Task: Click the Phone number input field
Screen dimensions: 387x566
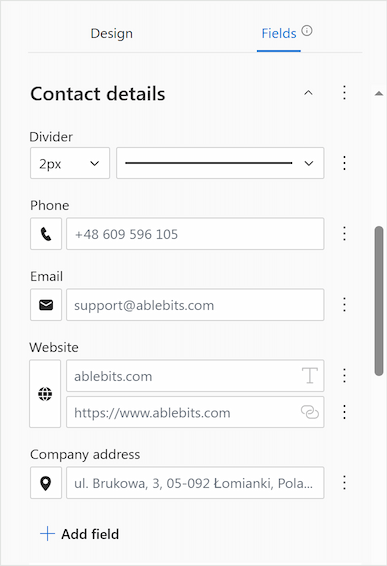Action: pyautogui.click(x=195, y=234)
